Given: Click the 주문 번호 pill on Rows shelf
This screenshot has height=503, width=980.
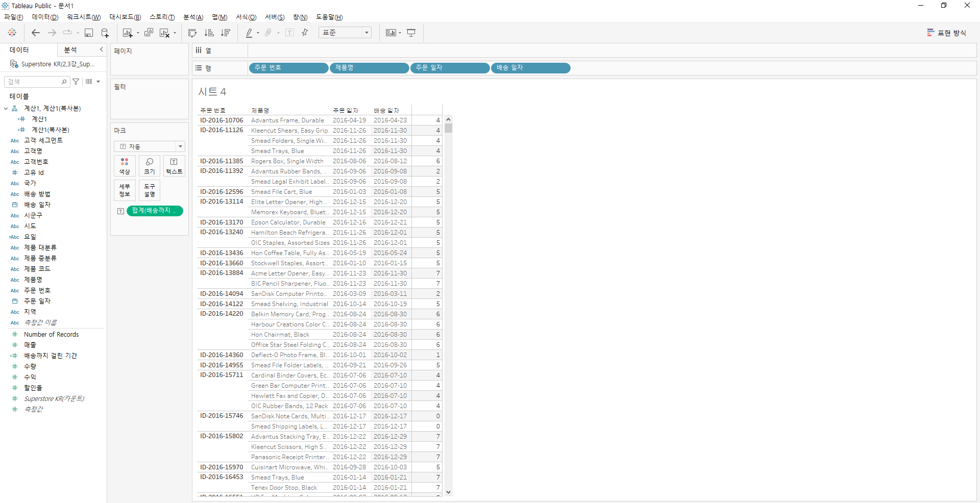Looking at the screenshot, I should click(x=289, y=68).
